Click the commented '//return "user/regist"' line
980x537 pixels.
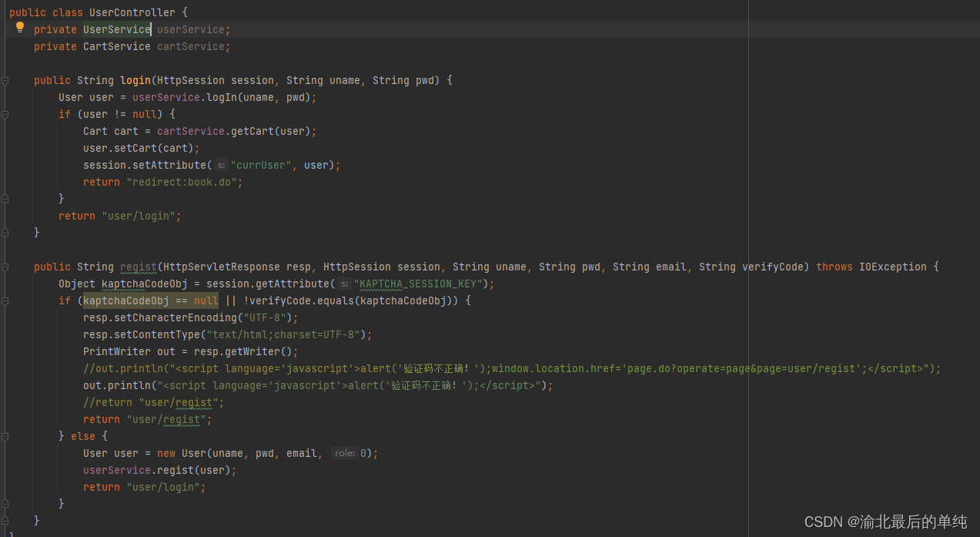pos(154,402)
